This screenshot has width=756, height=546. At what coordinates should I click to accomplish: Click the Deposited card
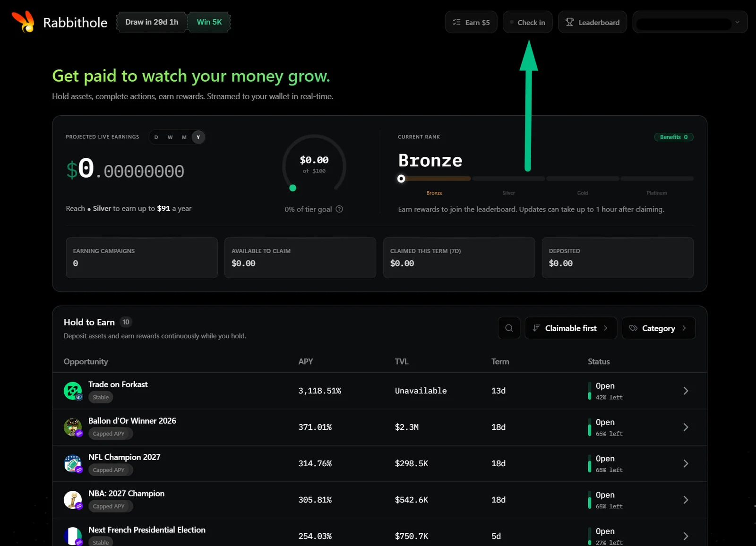618,257
